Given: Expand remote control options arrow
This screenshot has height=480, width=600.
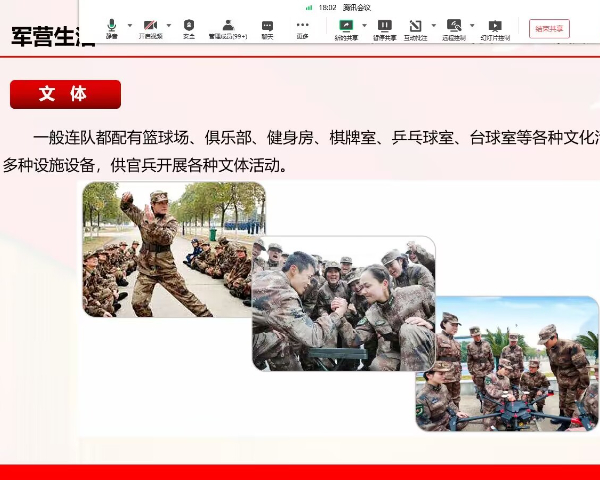Looking at the screenshot, I should 472,26.
